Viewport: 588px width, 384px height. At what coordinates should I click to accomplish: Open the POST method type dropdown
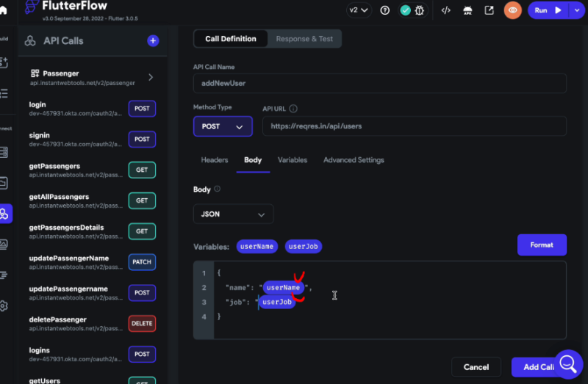click(223, 126)
